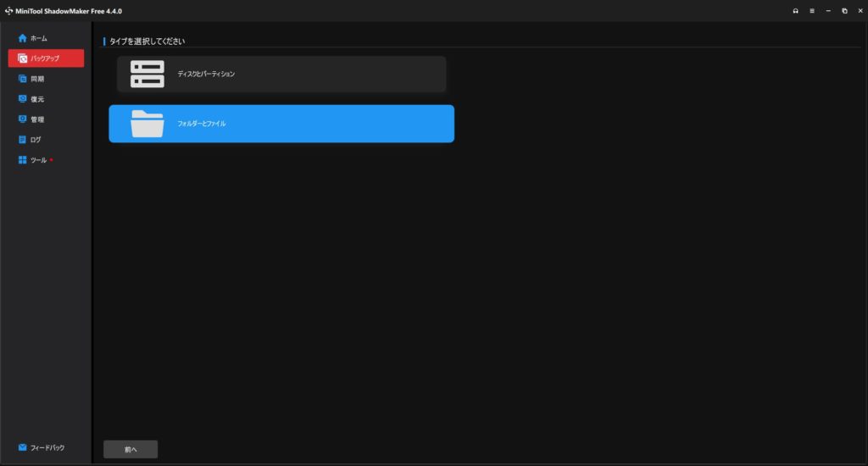The image size is (868, 466).
Task: Choose the ディスクとパーティション text label
Action: click(x=206, y=75)
